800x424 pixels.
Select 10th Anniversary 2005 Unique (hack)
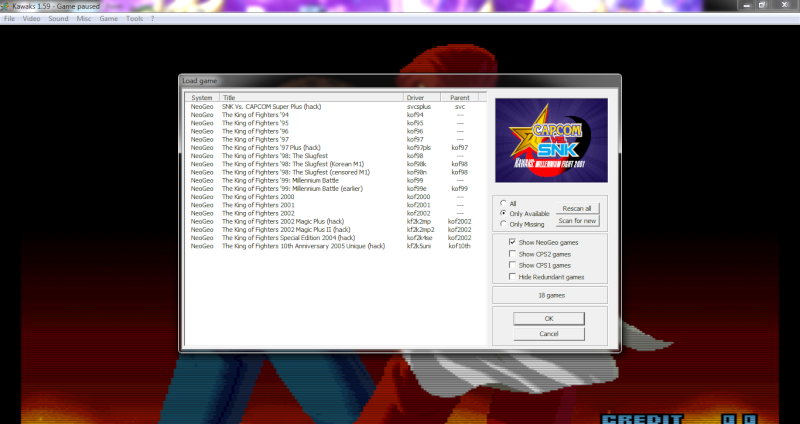pos(335,246)
